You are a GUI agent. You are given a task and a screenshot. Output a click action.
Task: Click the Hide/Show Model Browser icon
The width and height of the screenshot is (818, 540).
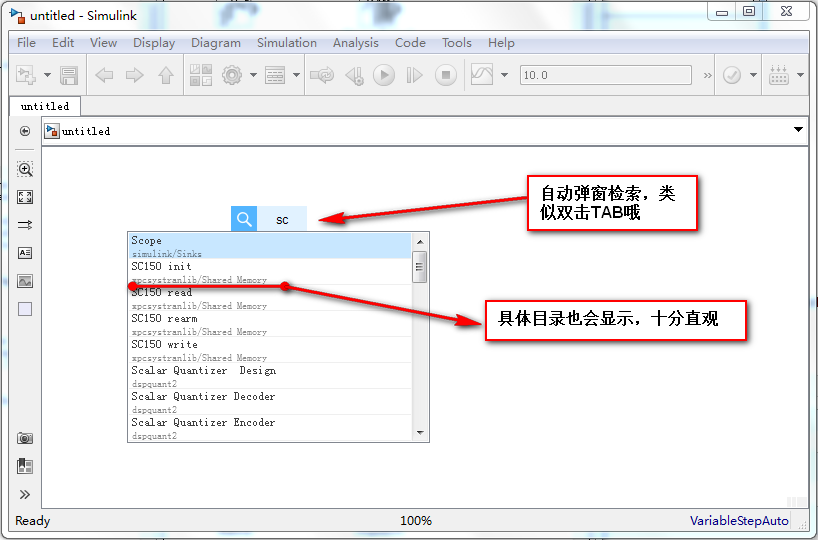tap(25, 131)
